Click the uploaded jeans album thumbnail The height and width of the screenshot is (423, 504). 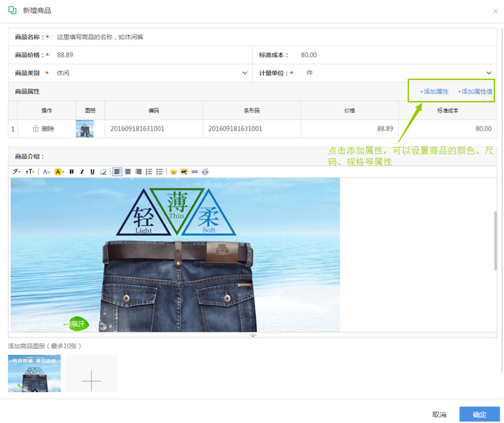tap(35, 373)
